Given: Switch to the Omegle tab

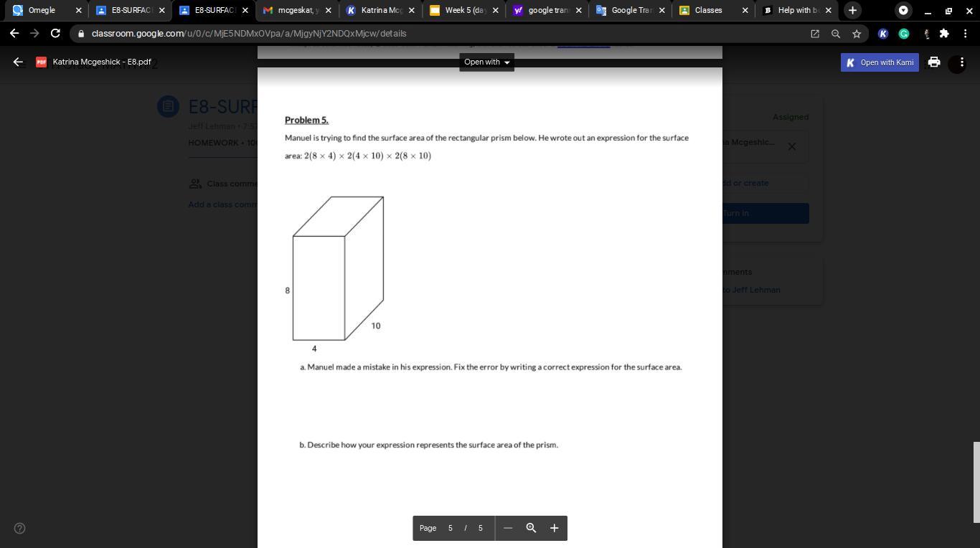Looking at the screenshot, I should [x=47, y=10].
